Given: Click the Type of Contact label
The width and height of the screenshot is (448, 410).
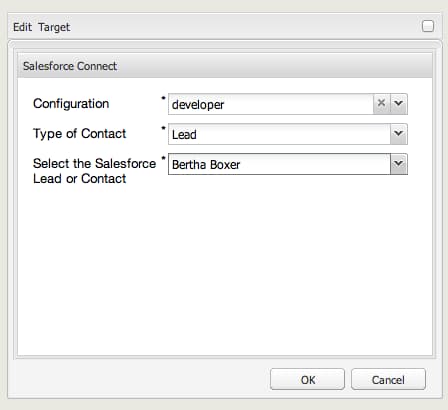Looking at the screenshot, I should click(x=79, y=134).
